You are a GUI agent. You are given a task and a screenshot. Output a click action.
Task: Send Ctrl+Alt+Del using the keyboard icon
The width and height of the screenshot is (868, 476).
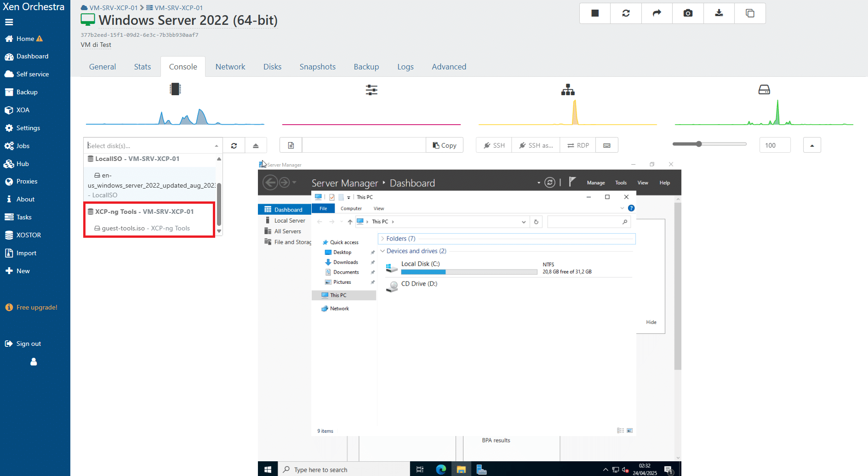tap(607, 145)
